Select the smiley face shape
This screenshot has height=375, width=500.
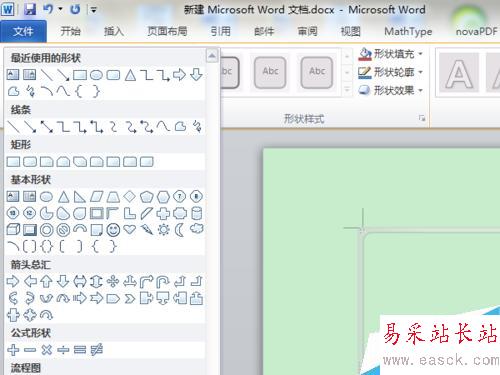113,230
